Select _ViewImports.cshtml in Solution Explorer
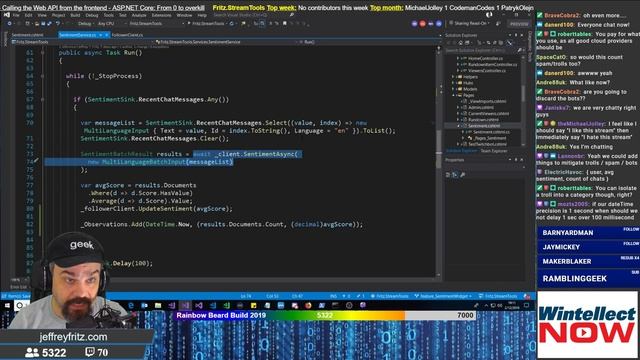The width and height of the screenshot is (640, 360). 487,101
